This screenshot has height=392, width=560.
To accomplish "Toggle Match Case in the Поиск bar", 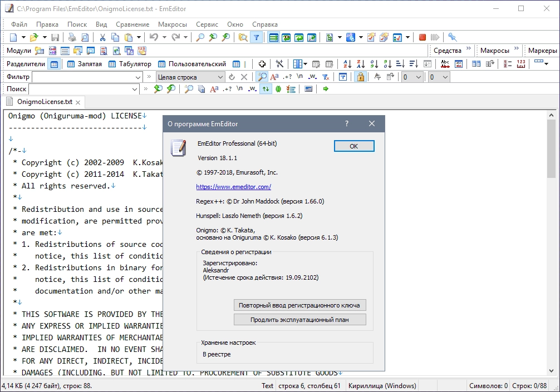I will point(214,89).
